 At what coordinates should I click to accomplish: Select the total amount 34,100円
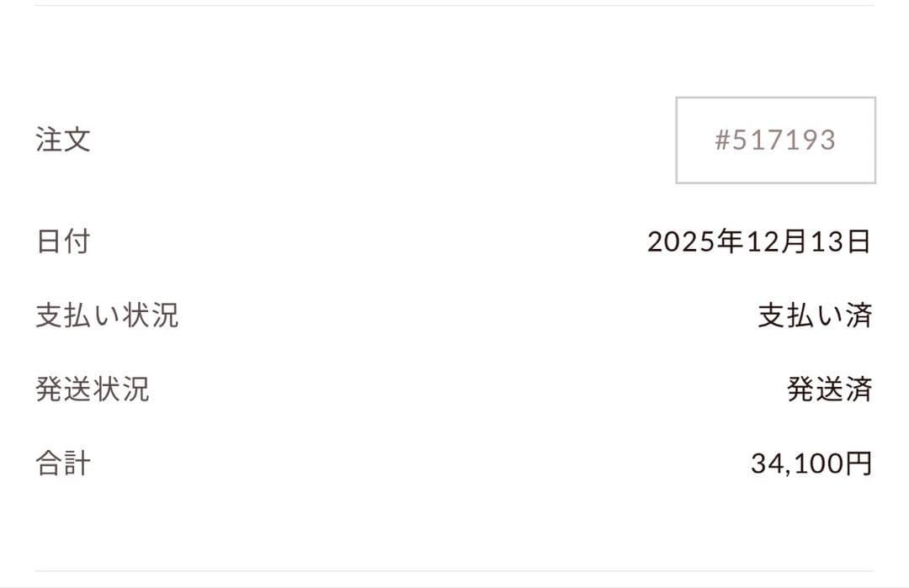point(811,464)
